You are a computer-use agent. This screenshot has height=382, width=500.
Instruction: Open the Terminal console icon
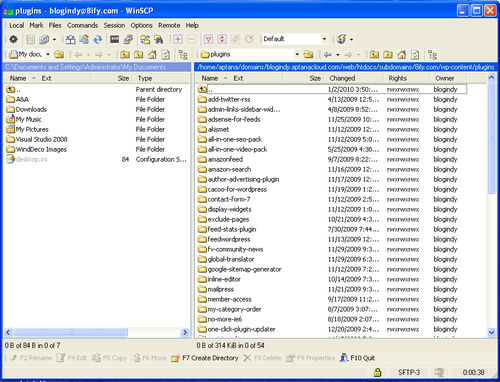point(114,39)
